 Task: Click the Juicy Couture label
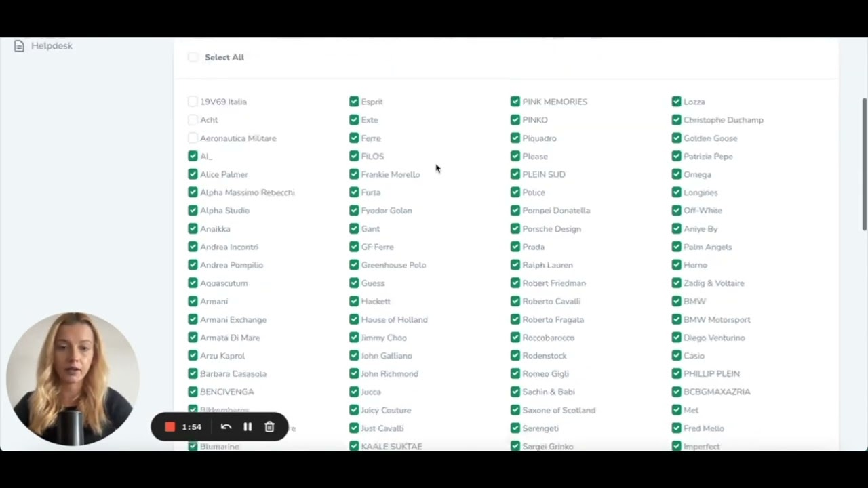[x=386, y=410]
